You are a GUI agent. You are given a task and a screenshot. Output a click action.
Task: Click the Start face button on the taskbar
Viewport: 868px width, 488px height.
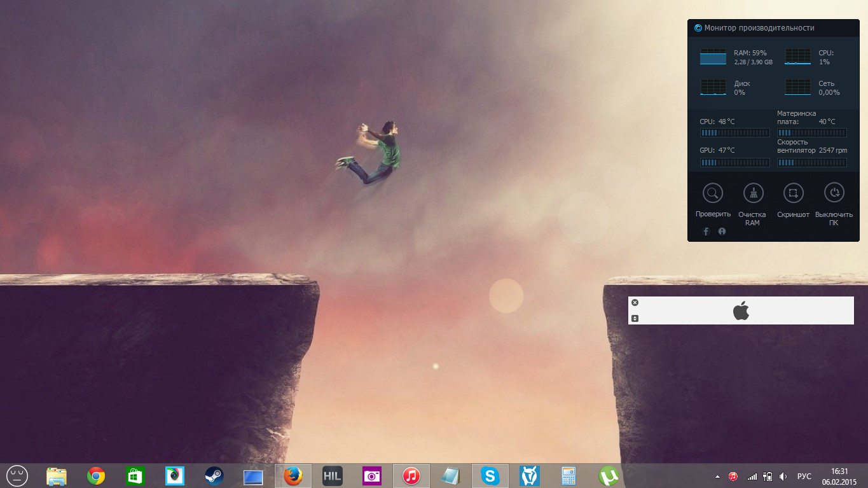click(x=17, y=476)
